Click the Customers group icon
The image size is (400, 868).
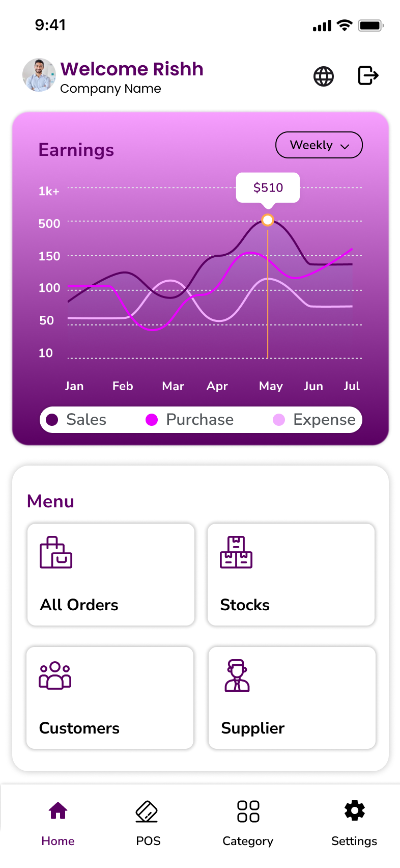[55, 675]
